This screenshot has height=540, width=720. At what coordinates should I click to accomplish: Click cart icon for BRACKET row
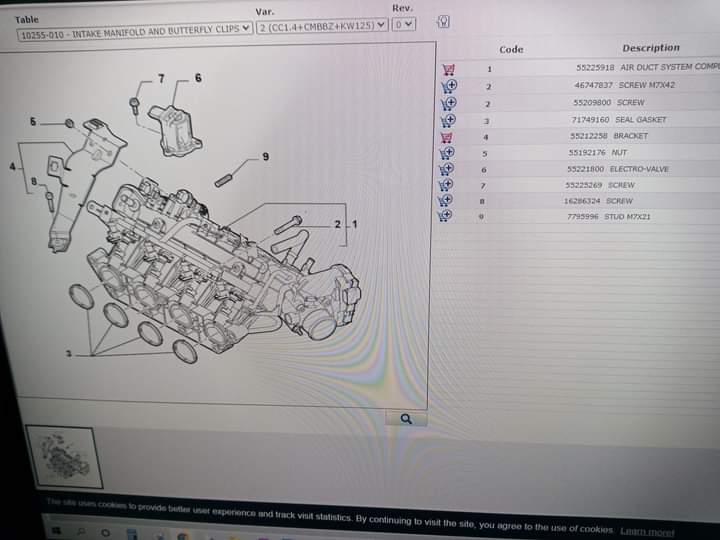click(x=448, y=136)
